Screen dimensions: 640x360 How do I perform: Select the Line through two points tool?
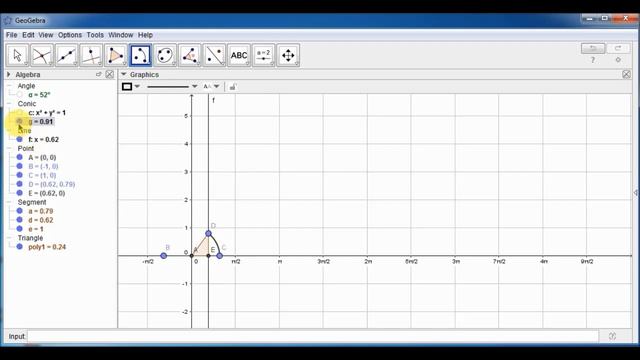(67, 55)
